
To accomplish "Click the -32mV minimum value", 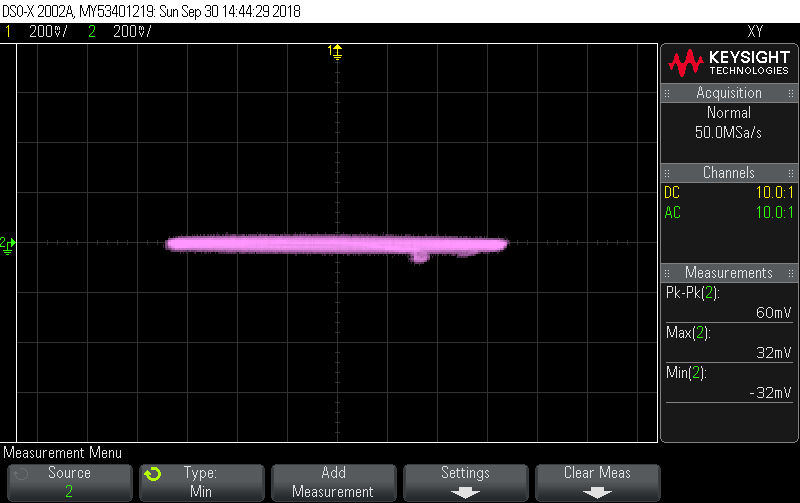I will point(770,392).
